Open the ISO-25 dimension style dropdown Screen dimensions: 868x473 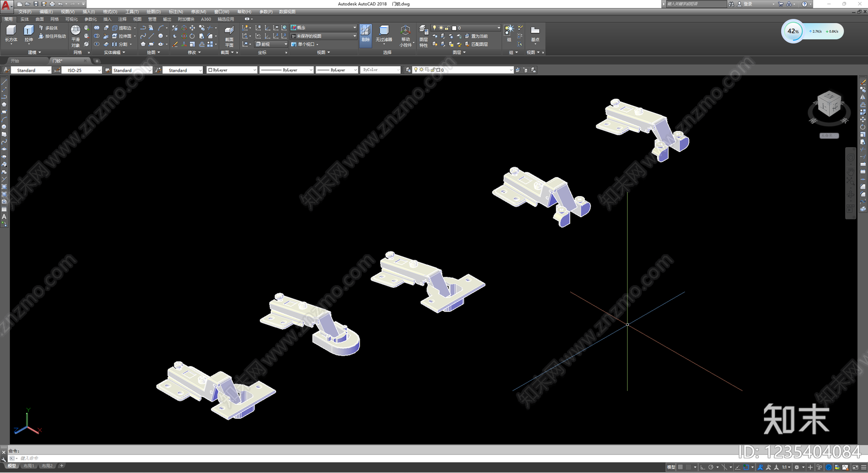pyautogui.click(x=81, y=70)
